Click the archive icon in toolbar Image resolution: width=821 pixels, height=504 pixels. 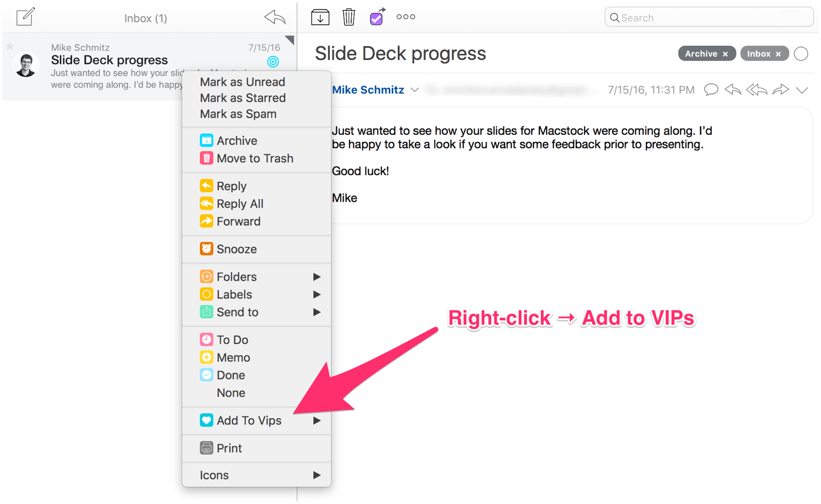[320, 17]
